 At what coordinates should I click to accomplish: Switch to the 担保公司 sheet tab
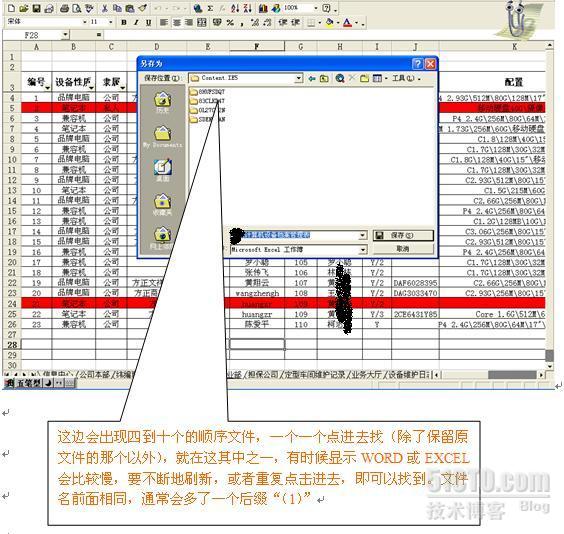pos(263,375)
